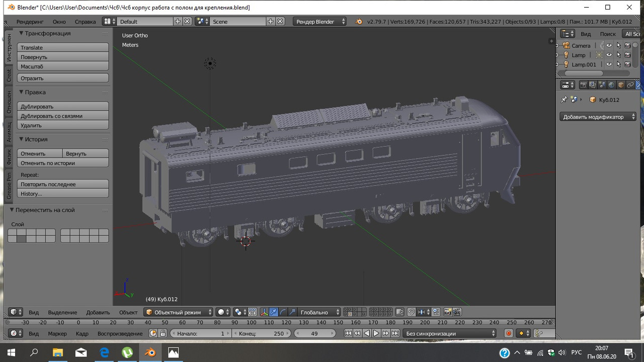Open the 3D view Добавить menu
Screen dimensions: 644x362
point(98,312)
